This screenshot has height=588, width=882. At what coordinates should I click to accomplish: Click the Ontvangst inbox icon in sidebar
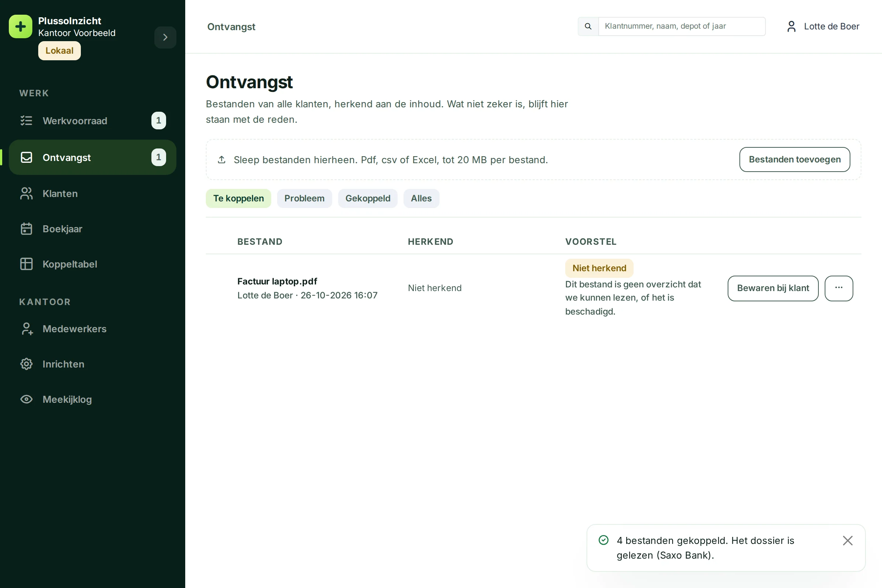(x=26, y=158)
